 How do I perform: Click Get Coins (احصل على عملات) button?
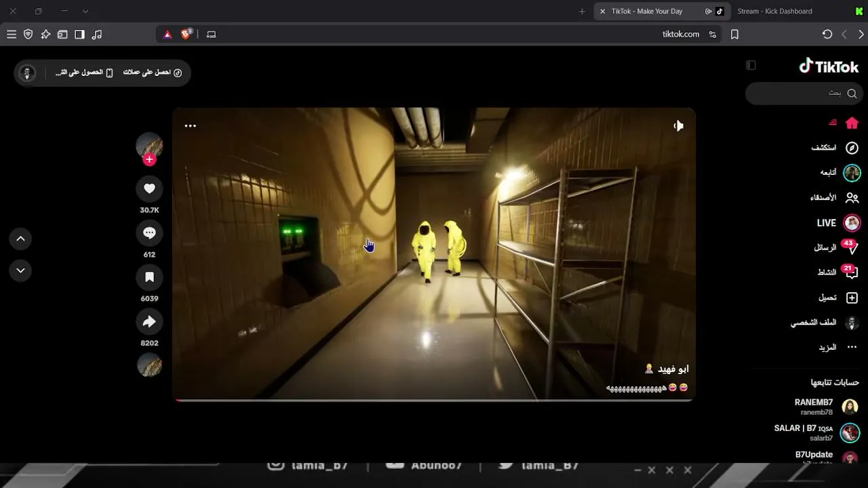point(153,73)
